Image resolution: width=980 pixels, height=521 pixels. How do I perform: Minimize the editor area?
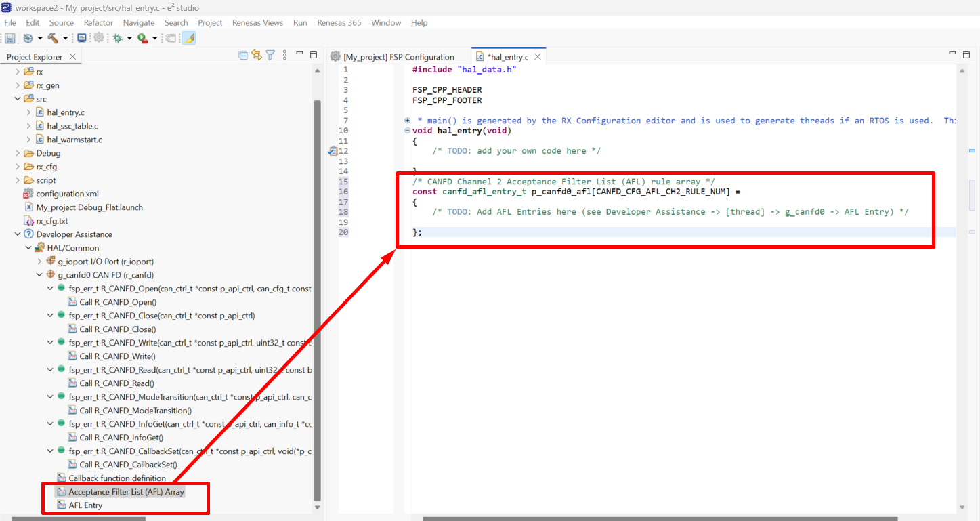(x=953, y=54)
